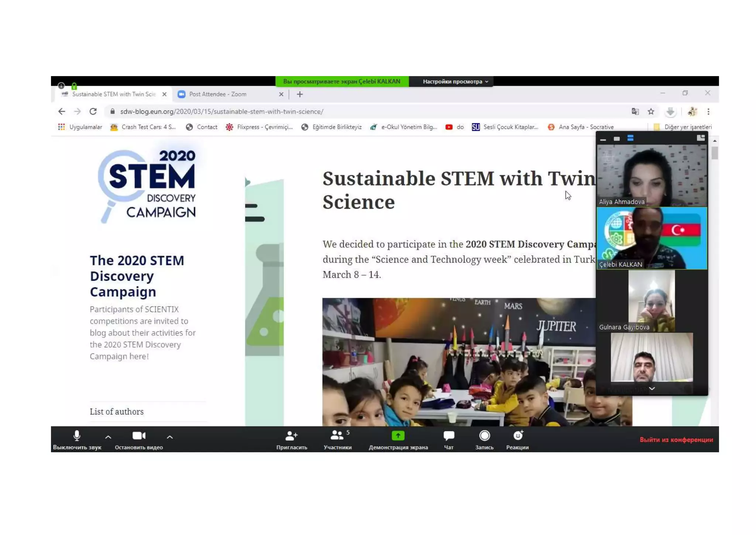
Task: Stop the video camera
Action: point(139,436)
